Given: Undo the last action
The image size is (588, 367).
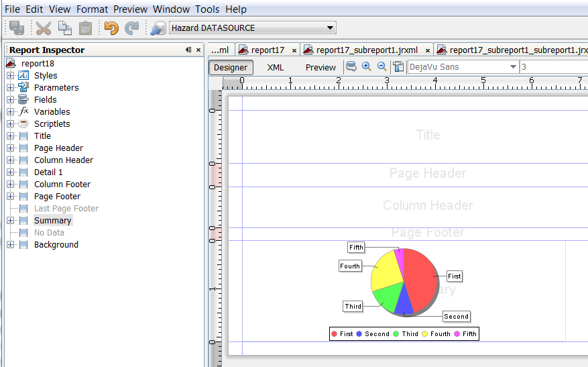Looking at the screenshot, I should 111,28.
